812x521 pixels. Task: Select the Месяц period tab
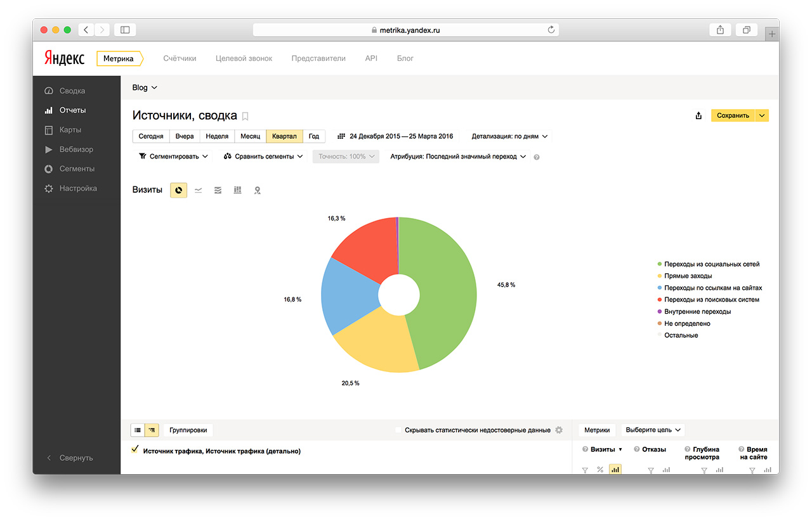tap(250, 136)
